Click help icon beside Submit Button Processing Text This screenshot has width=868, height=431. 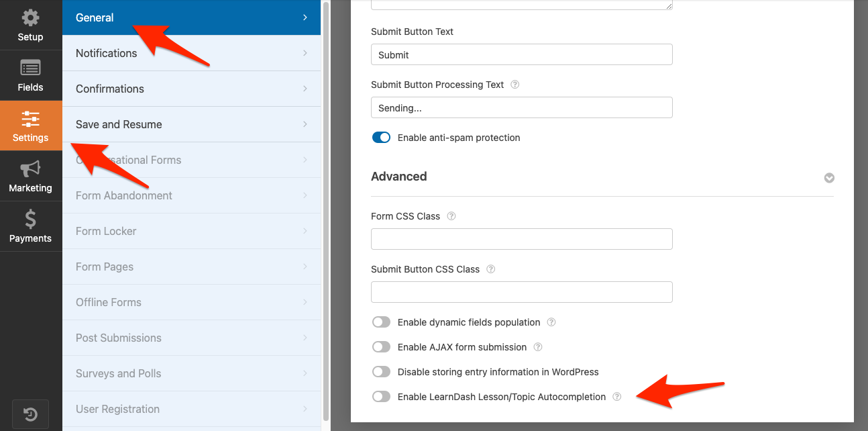(515, 85)
